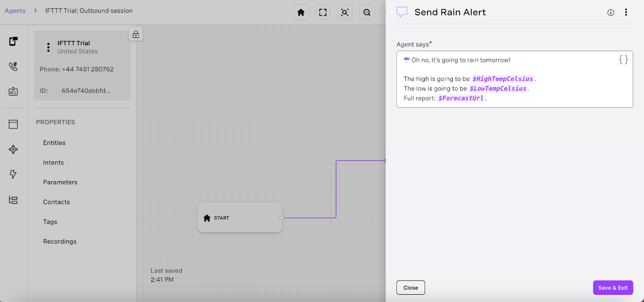The width and height of the screenshot is (644, 302).
Task: Click the zoom out magnifier icon
Action: pos(367,12)
